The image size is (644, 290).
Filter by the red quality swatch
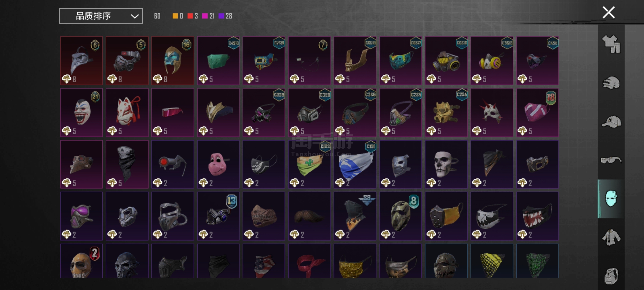[x=190, y=16]
